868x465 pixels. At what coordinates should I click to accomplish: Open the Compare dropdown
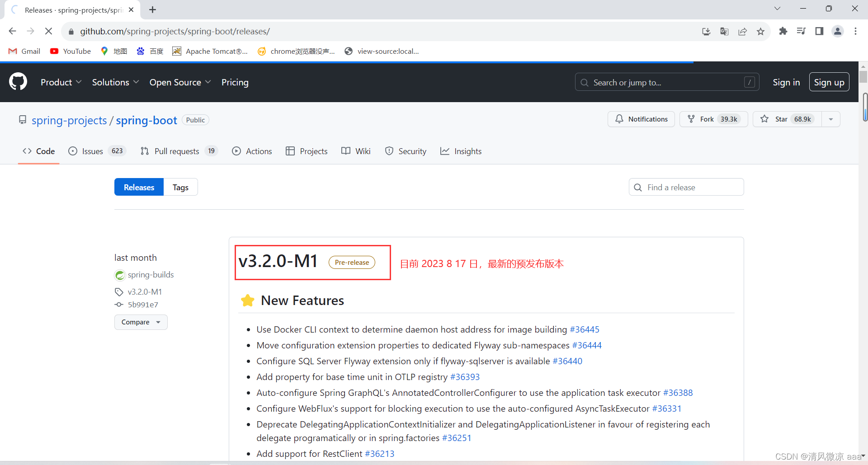point(141,322)
